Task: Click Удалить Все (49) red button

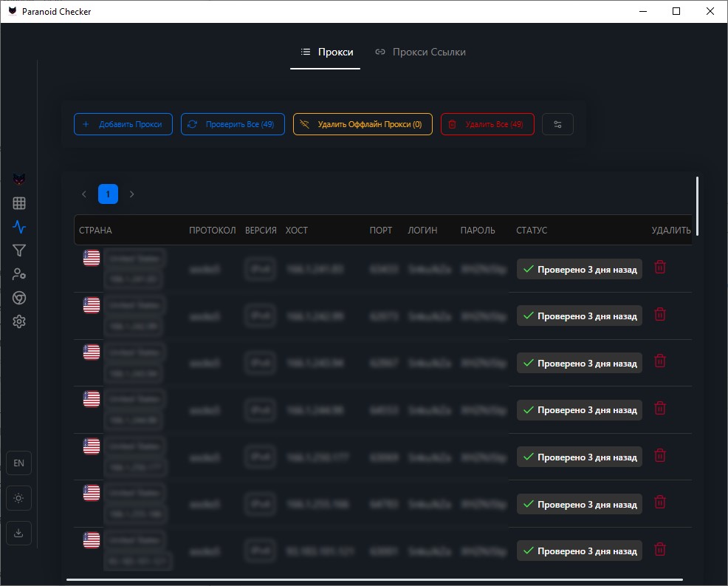Action: pyautogui.click(x=487, y=124)
